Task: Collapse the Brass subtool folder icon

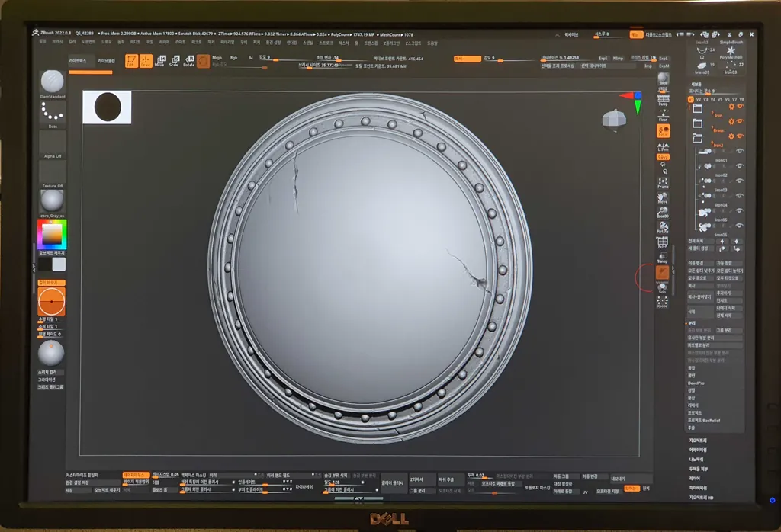Action: pyautogui.click(x=697, y=123)
